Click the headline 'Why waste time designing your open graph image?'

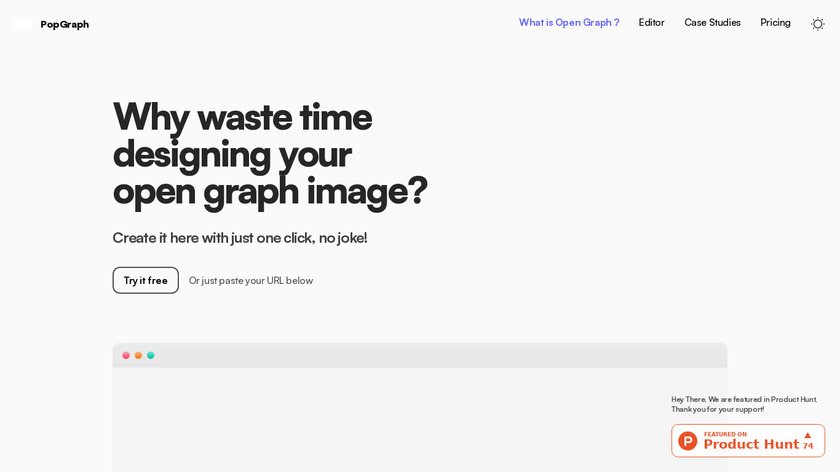(270, 155)
